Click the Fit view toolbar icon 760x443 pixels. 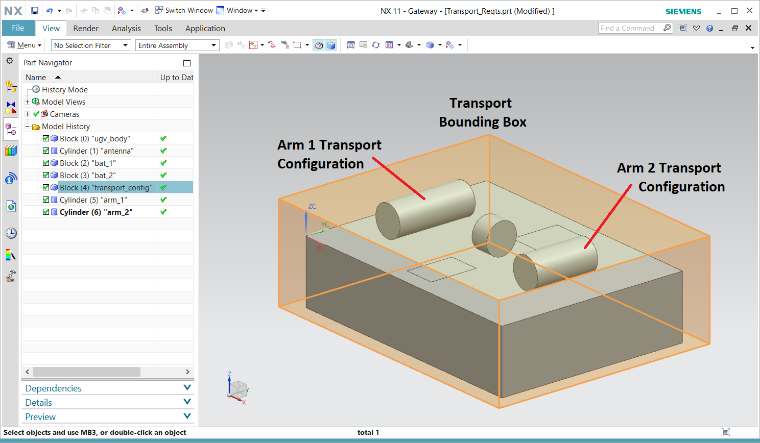click(350, 45)
